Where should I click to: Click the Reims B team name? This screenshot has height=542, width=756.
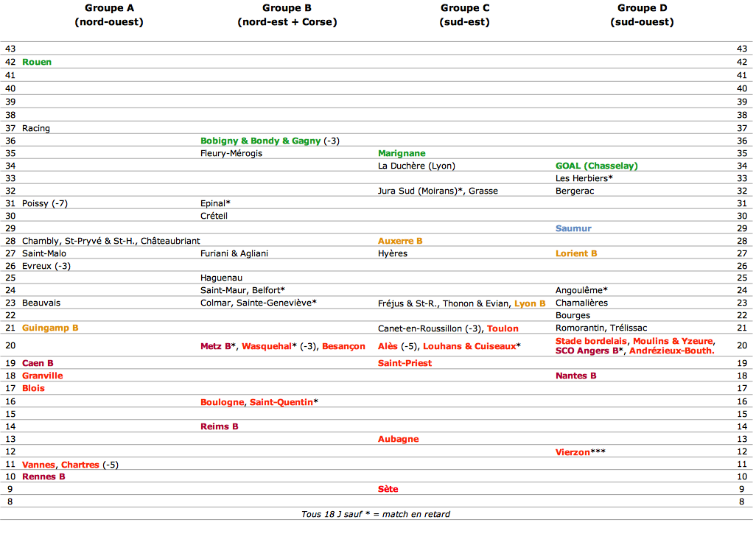click(x=220, y=426)
